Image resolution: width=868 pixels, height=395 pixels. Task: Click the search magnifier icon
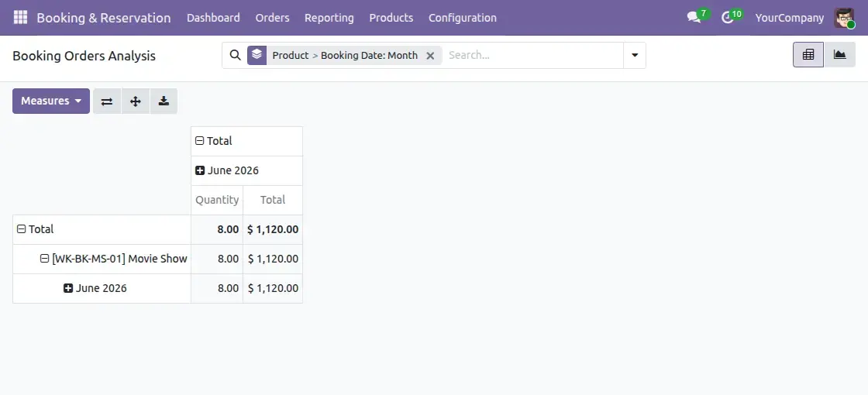(236, 55)
